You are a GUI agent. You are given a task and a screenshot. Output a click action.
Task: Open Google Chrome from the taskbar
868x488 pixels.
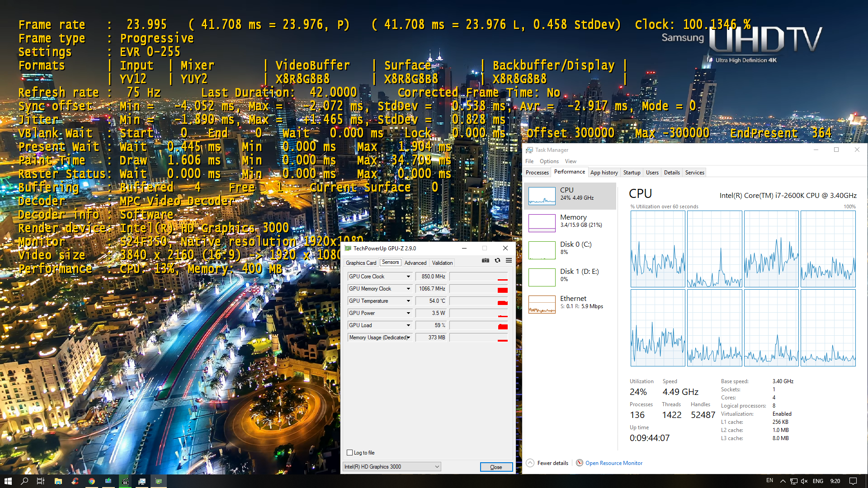[92, 481]
